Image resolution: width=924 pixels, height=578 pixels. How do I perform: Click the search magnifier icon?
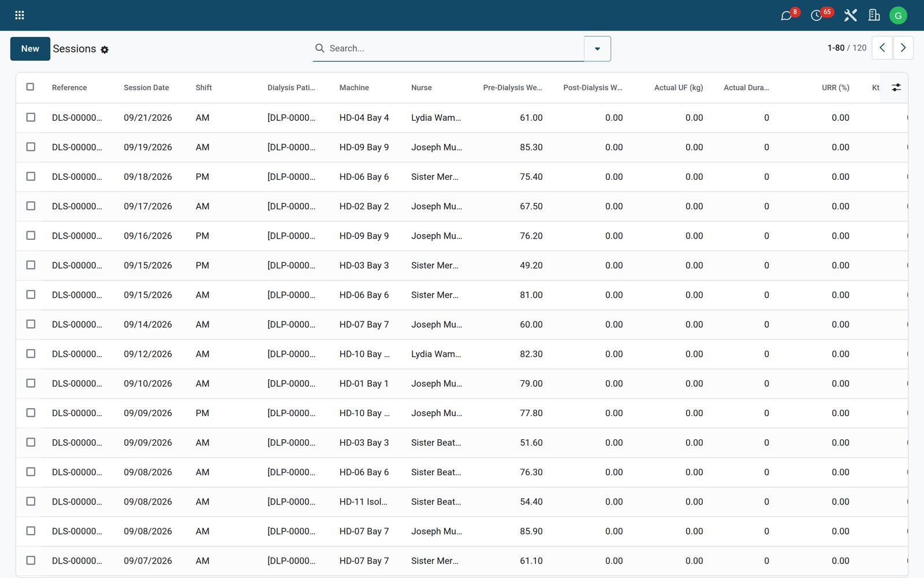pyautogui.click(x=319, y=48)
